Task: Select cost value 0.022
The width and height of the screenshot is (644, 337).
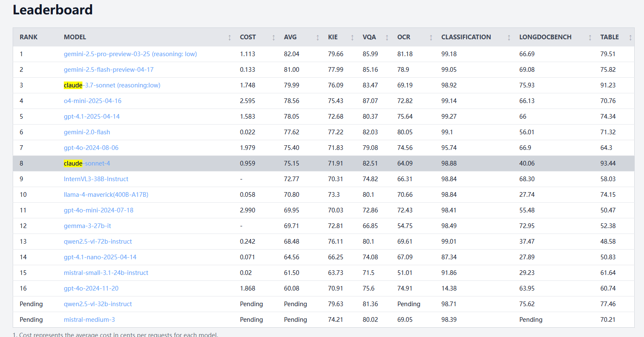Action: coord(248,132)
